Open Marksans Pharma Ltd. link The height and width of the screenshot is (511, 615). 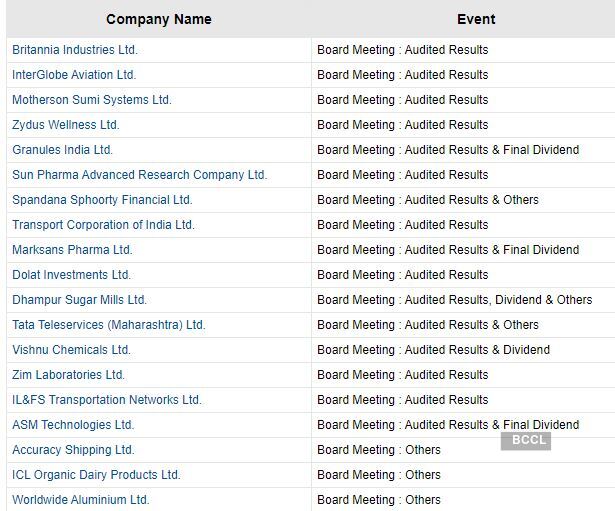tap(72, 250)
